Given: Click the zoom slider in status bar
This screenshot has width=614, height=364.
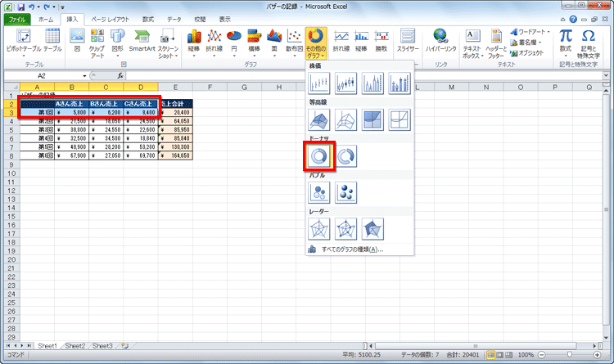Looking at the screenshot, I should tap(571, 356).
